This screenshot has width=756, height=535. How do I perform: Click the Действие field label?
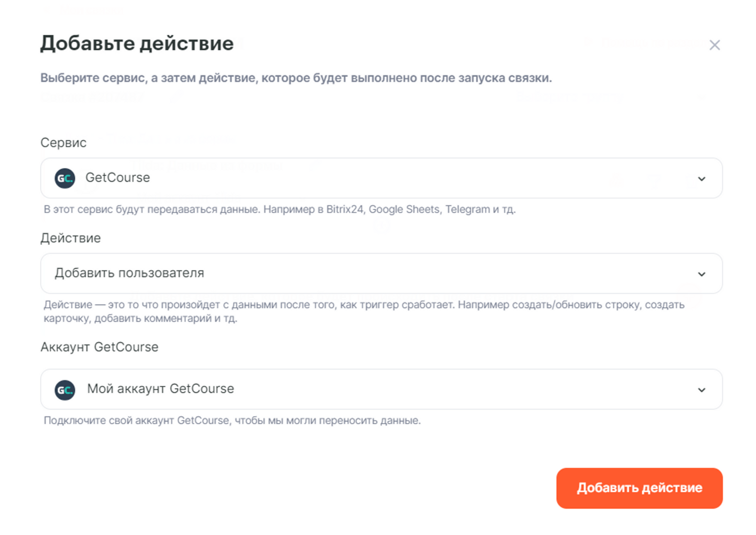click(x=70, y=238)
